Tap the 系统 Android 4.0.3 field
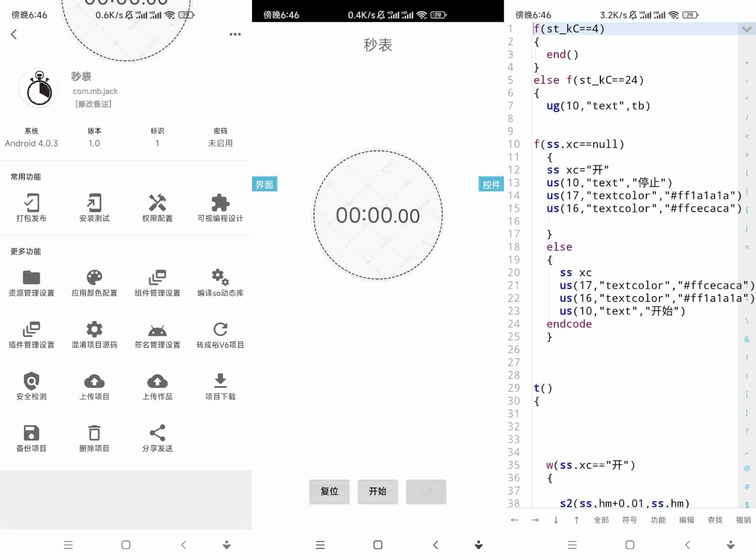This screenshot has width=756, height=560. click(31, 137)
